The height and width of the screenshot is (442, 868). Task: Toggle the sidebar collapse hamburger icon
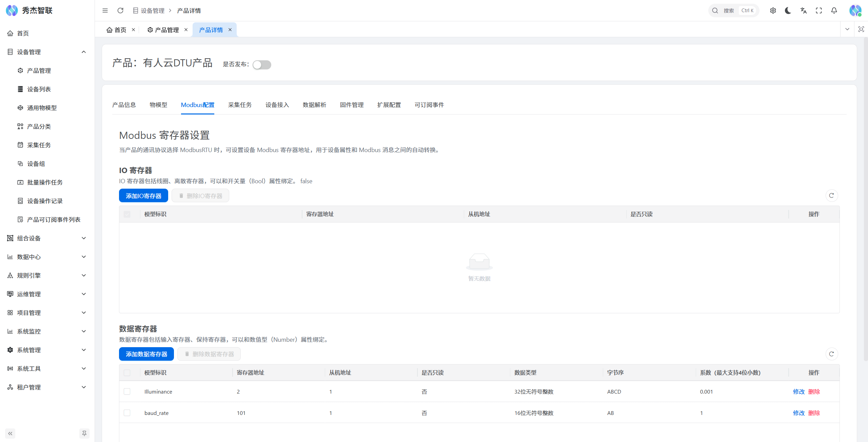(x=105, y=10)
